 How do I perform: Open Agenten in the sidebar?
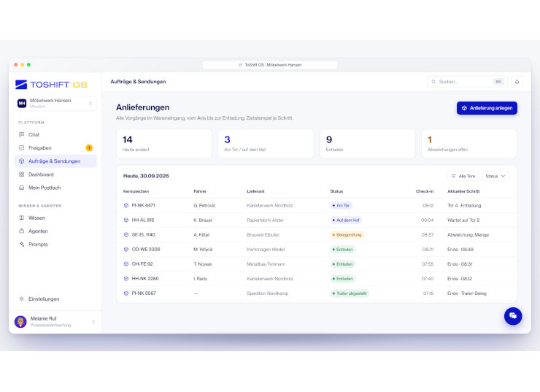click(55, 231)
